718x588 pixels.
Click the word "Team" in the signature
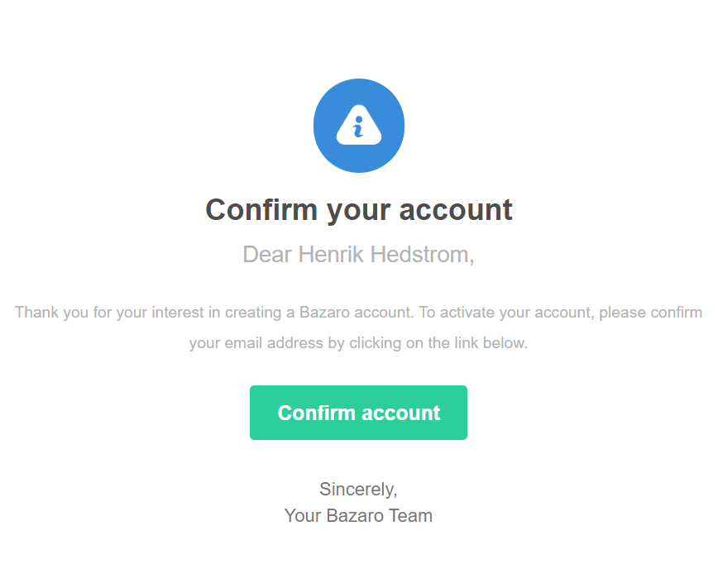click(411, 516)
